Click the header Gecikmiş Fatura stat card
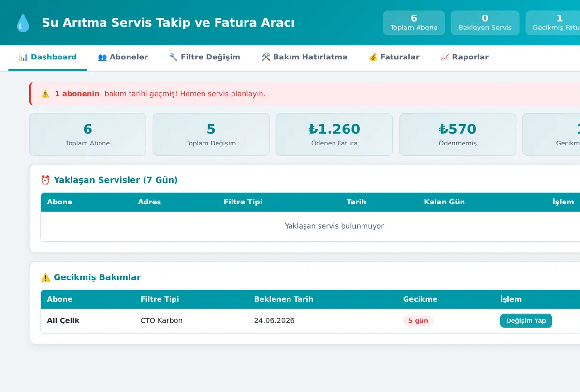 click(553, 23)
